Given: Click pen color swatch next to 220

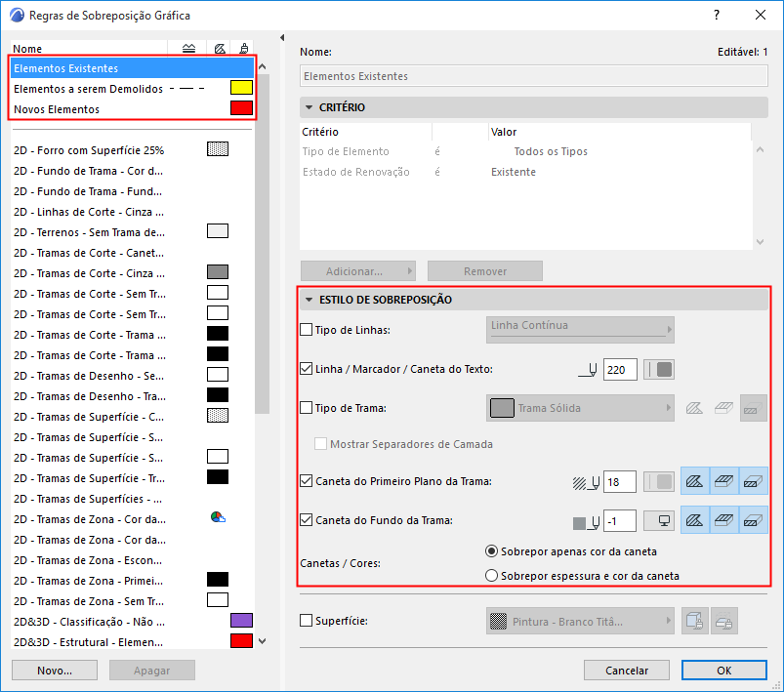Looking at the screenshot, I should coord(659,370).
